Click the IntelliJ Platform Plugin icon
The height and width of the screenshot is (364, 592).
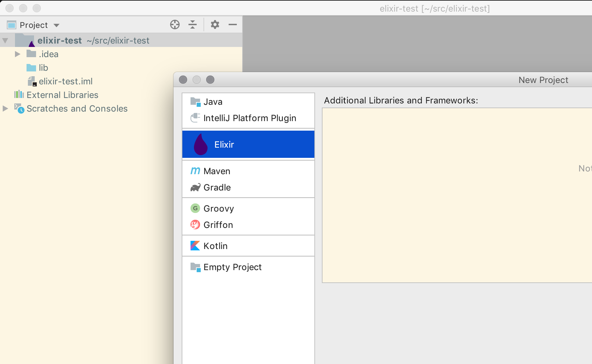tap(196, 118)
